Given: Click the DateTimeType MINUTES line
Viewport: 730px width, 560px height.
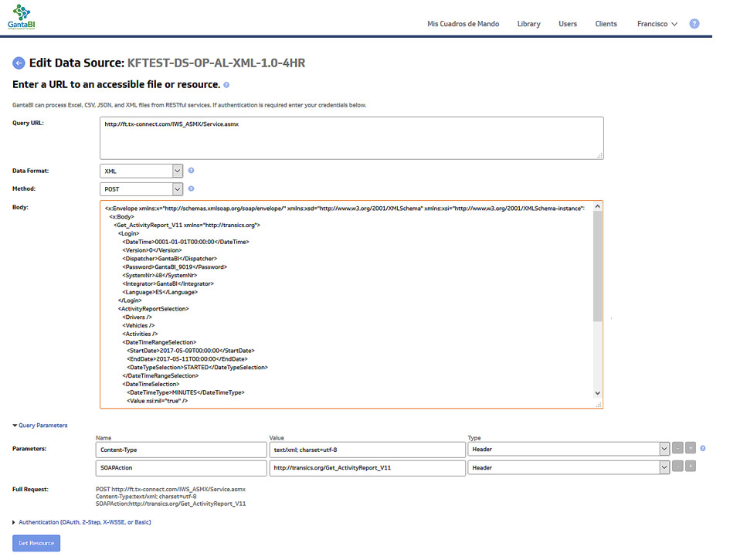Looking at the screenshot, I should (x=185, y=392).
